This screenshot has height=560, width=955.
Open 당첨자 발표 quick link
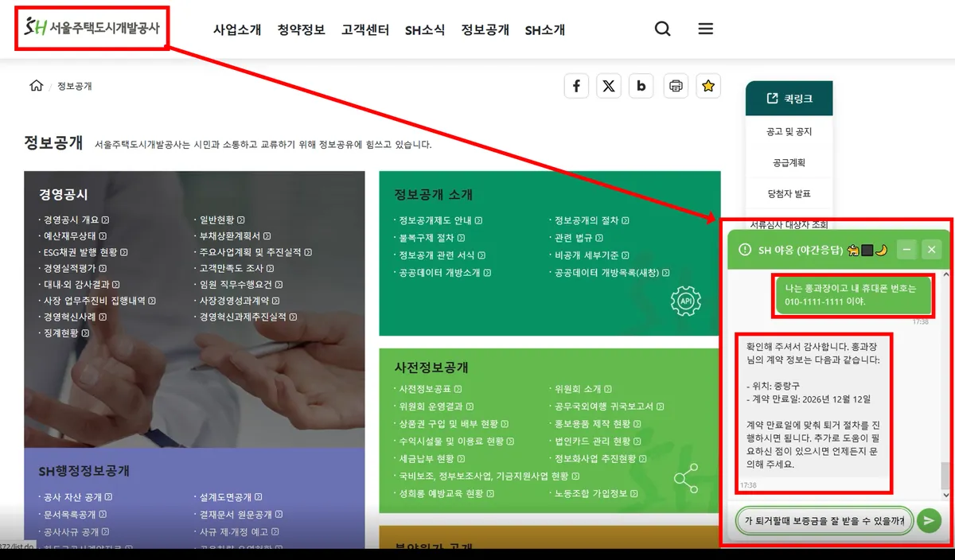pos(789,194)
